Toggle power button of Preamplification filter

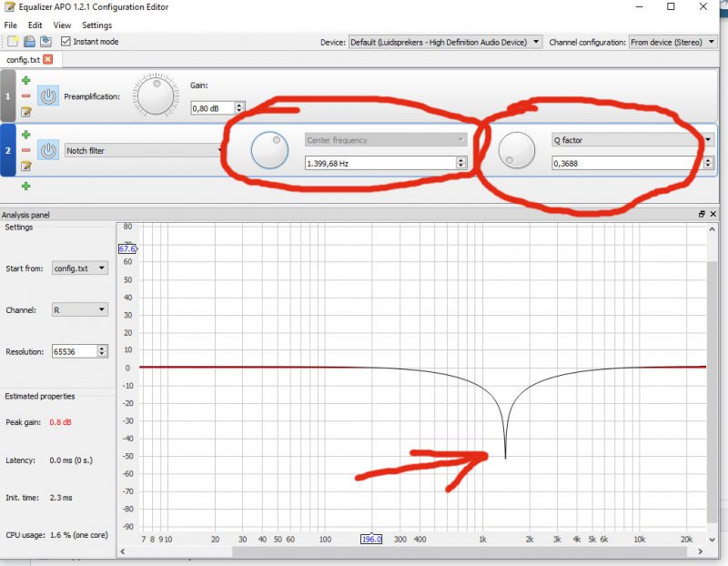pyautogui.click(x=48, y=96)
